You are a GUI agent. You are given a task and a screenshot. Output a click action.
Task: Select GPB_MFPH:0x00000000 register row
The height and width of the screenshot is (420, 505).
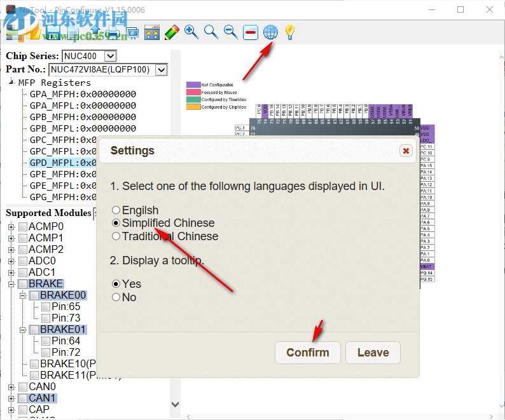(x=83, y=117)
